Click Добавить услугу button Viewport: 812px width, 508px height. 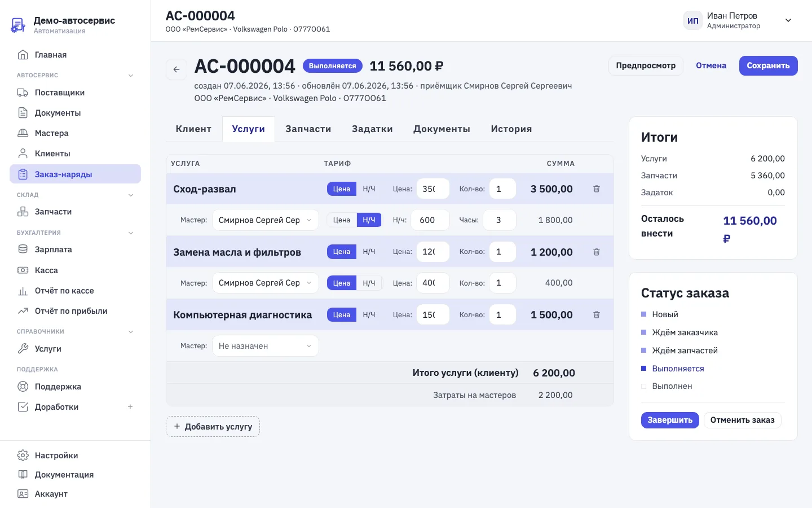point(213,427)
